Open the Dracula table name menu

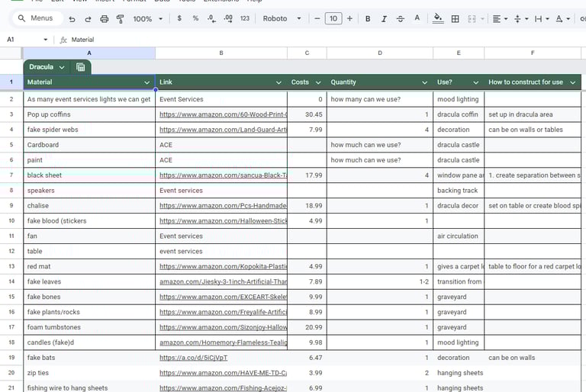pos(47,67)
